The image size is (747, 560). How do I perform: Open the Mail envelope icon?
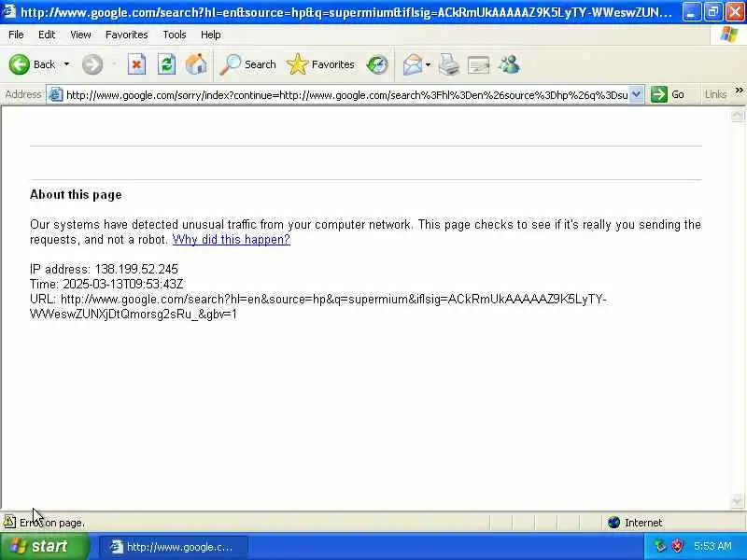(x=413, y=64)
